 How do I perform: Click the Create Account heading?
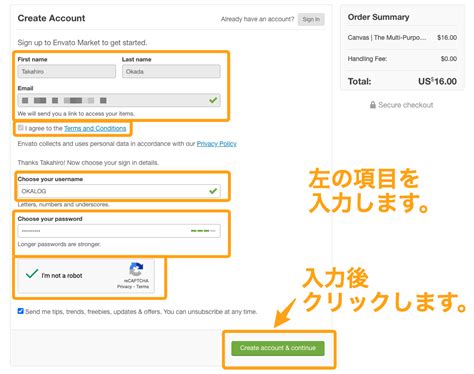coord(51,18)
